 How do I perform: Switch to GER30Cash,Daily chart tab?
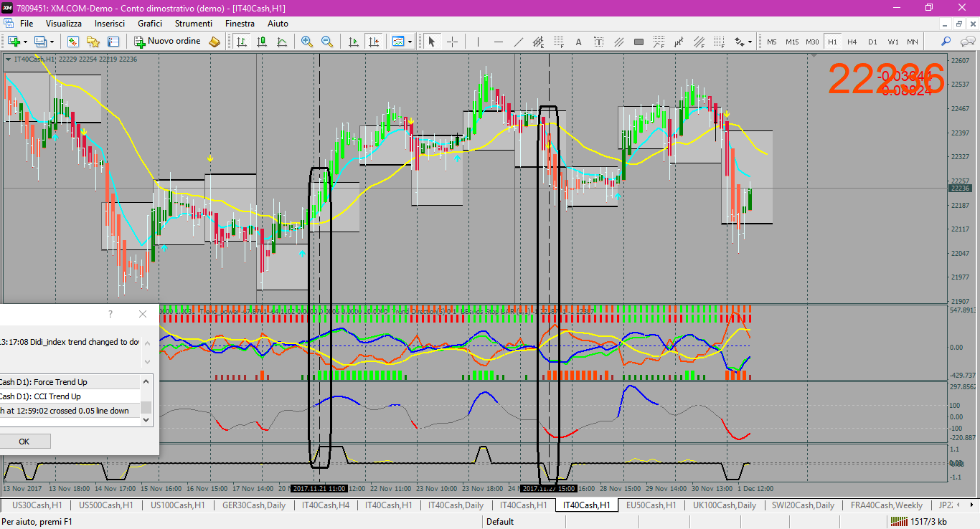tap(254, 505)
